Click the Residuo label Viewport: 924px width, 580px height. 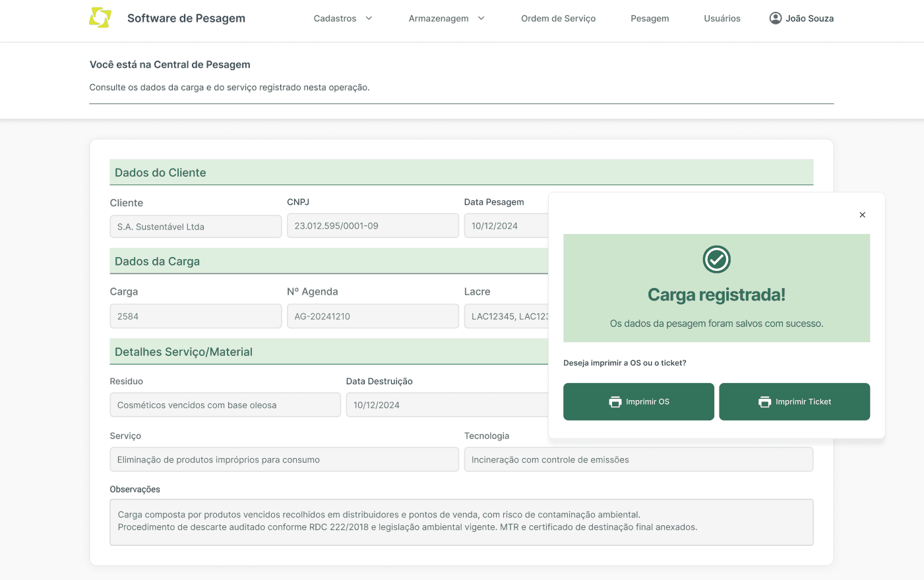coord(127,381)
